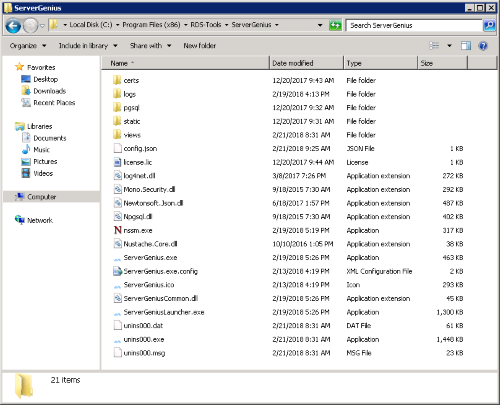Click the 10/10/2016 1:05 PM date cell

pyautogui.click(x=303, y=244)
